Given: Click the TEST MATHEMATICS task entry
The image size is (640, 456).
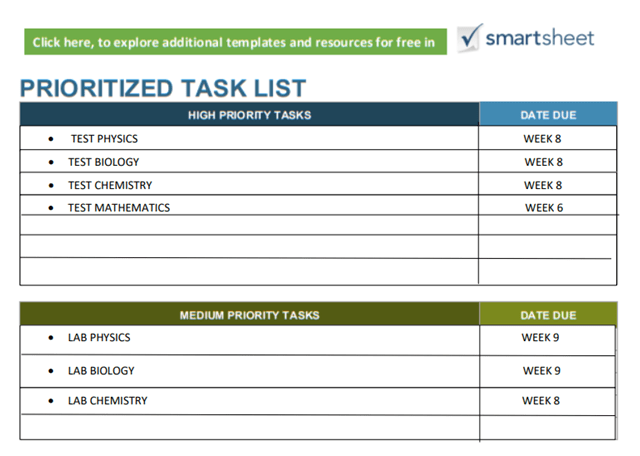Looking at the screenshot, I should [119, 208].
